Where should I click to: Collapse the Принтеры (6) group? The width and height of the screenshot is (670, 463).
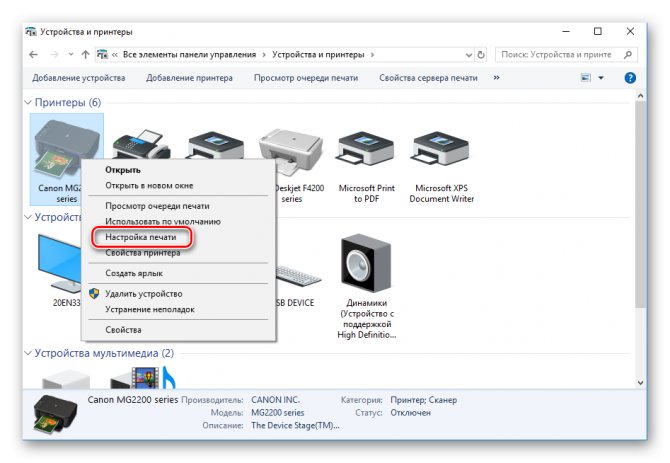pyautogui.click(x=28, y=103)
